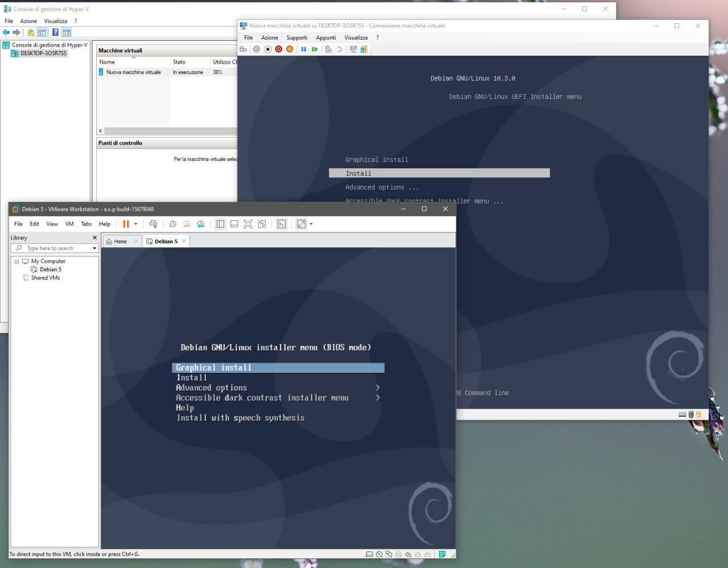
Task: Click the orange Save state icon in Hyper-V toolbar
Action: tap(289, 49)
